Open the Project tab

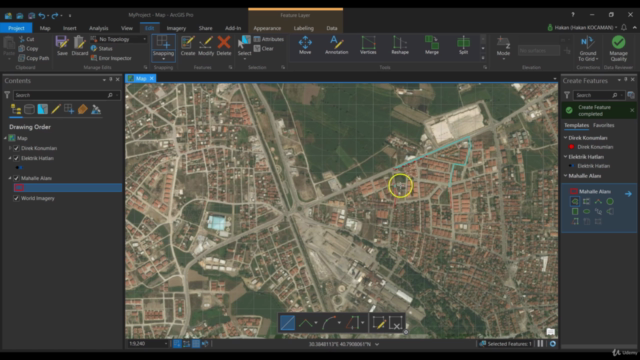(x=16, y=28)
